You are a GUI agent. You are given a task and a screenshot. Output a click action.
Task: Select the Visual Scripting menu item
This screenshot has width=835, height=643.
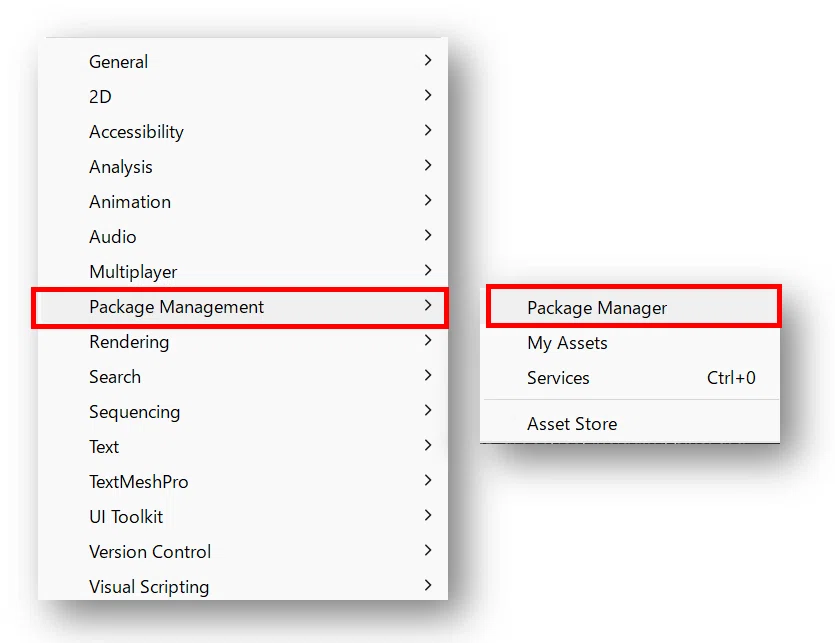click(x=243, y=585)
